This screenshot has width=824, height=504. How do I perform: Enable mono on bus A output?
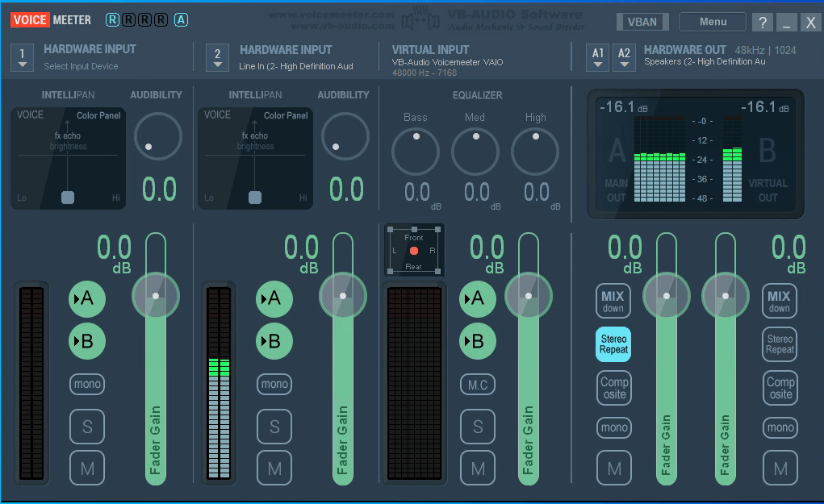click(614, 427)
